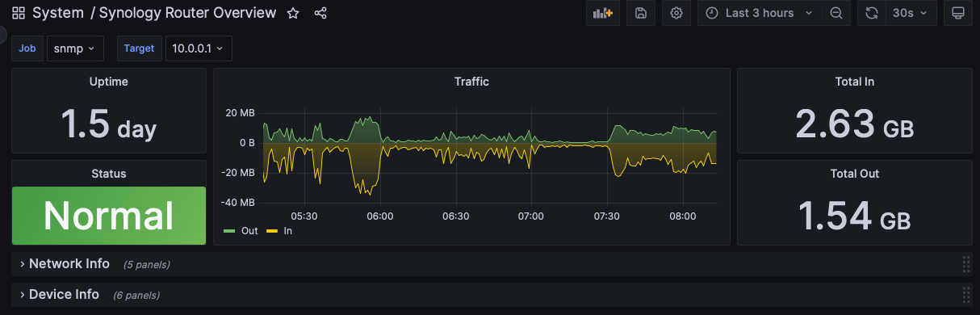Zoom out time range with magnifier icon
The height and width of the screenshot is (315, 980).
coord(836,13)
